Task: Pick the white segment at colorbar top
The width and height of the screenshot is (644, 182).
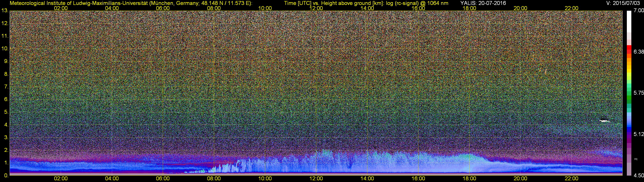Action: tap(629, 21)
